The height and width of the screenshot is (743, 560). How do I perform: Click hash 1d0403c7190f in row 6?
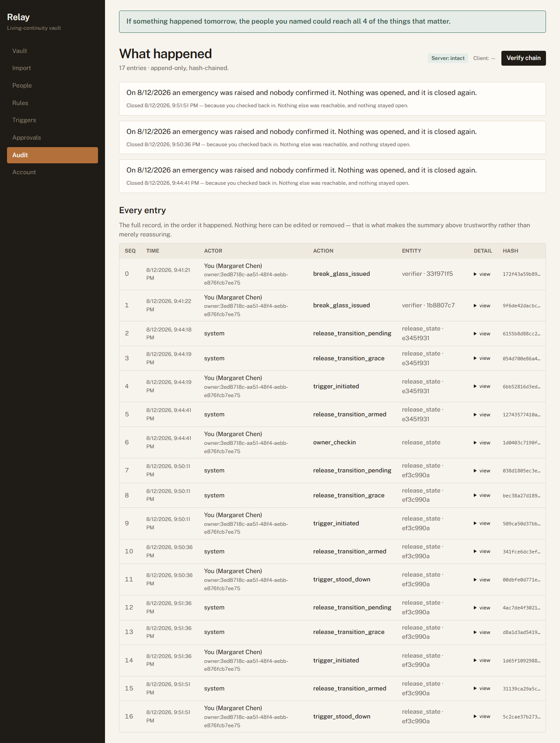[x=521, y=443]
